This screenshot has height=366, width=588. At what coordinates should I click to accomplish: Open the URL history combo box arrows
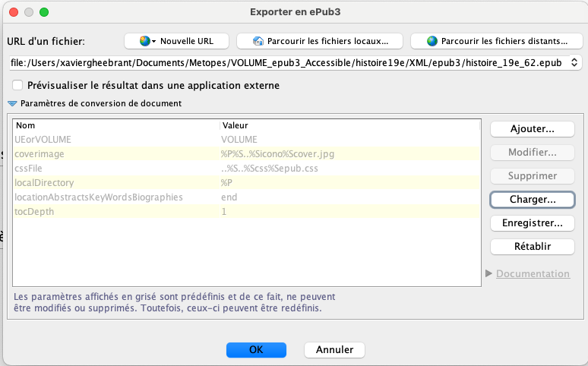coord(574,62)
